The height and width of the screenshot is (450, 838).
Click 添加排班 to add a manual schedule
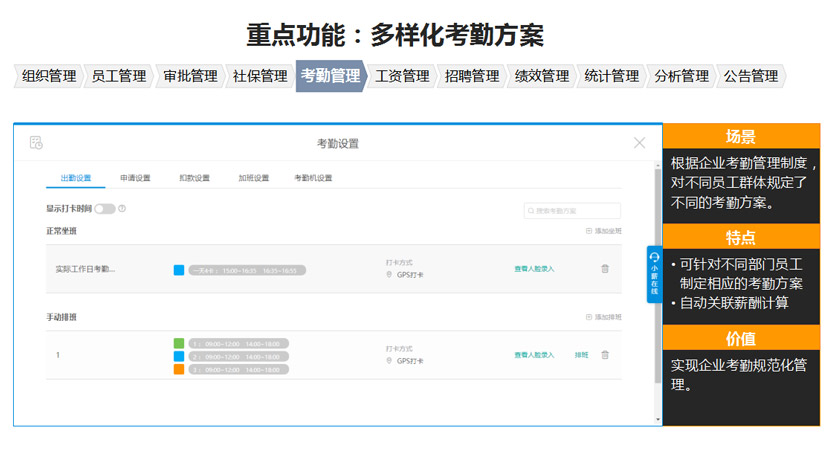pyautogui.click(x=603, y=317)
